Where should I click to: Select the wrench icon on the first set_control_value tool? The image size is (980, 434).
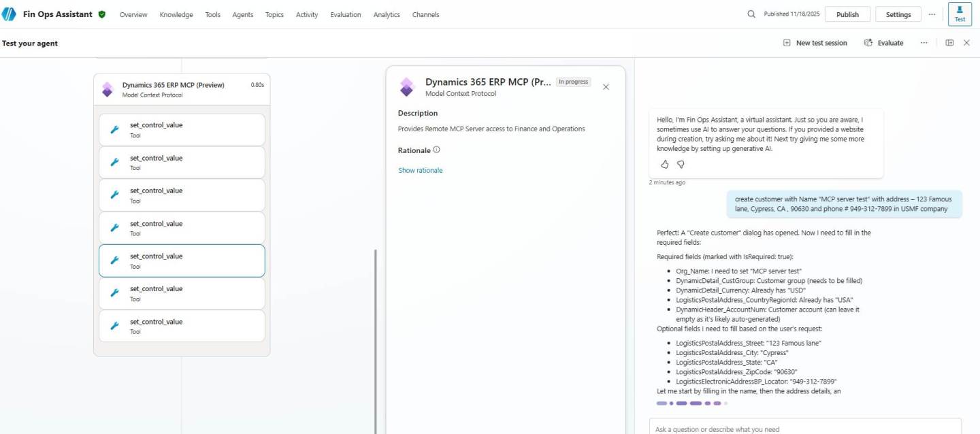coord(114,129)
